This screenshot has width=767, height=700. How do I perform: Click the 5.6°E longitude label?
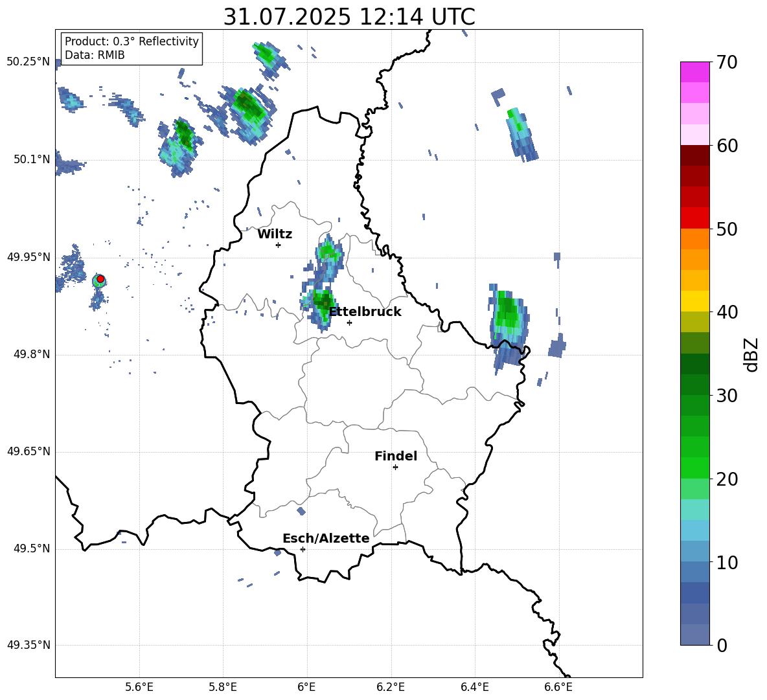(x=139, y=687)
